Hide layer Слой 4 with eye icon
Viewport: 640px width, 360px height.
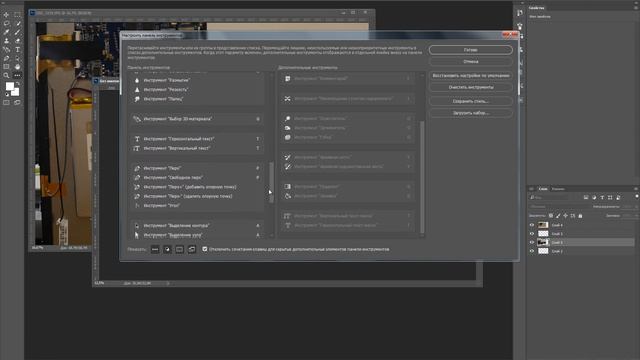point(532,225)
